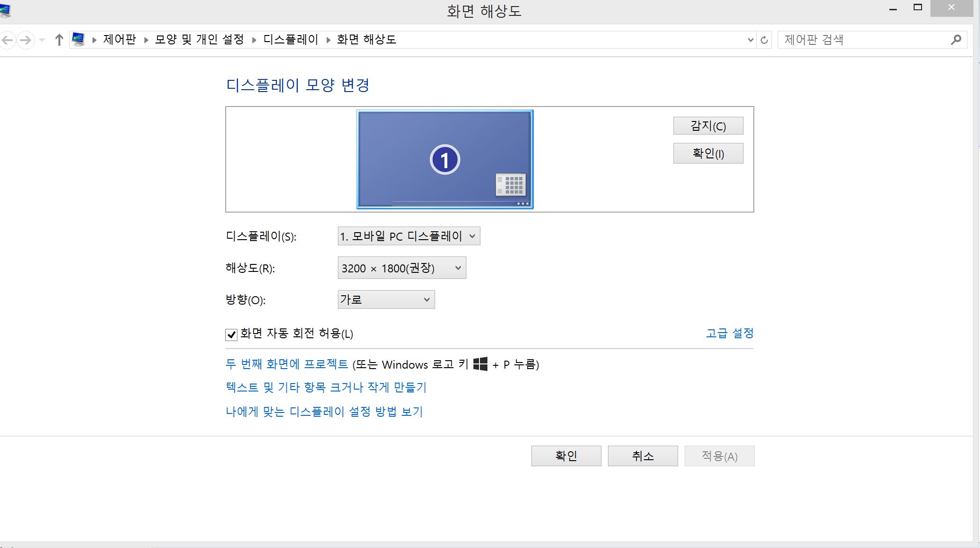The width and height of the screenshot is (980, 548).
Task: Go forward with the forward arrow
Action: tap(26, 40)
